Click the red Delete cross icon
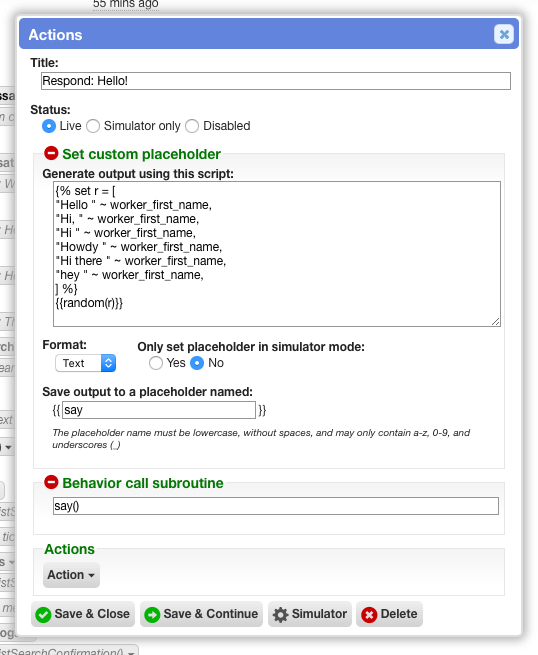538x655 pixels. tap(369, 614)
